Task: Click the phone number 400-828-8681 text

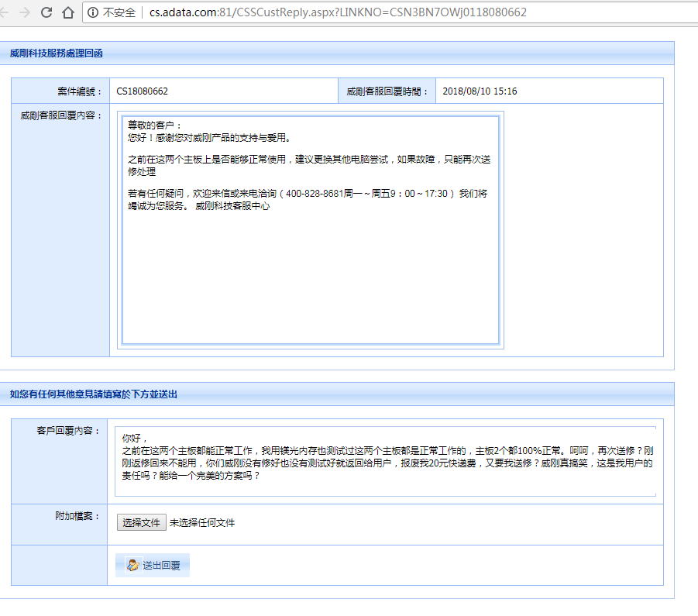Action: coord(315,194)
